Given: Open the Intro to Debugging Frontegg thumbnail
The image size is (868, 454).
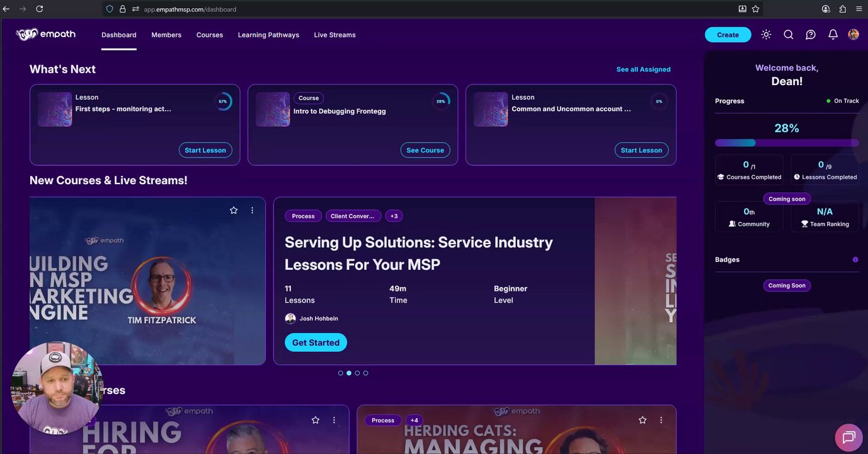Looking at the screenshot, I should [273, 109].
